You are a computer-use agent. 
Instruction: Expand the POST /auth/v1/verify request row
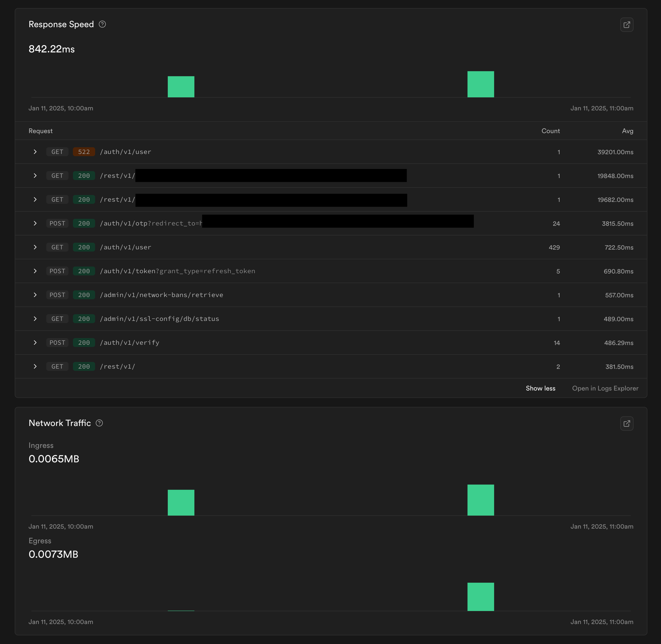tap(35, 342)
